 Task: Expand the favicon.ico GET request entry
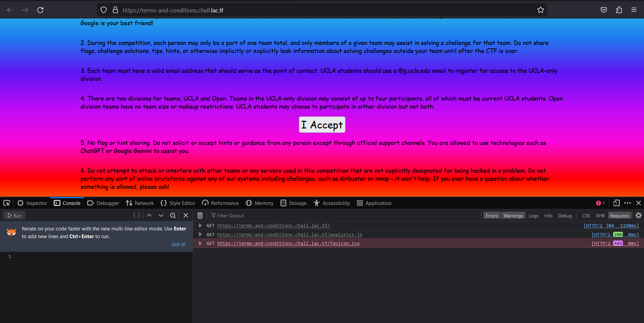(x=200, y=243)
